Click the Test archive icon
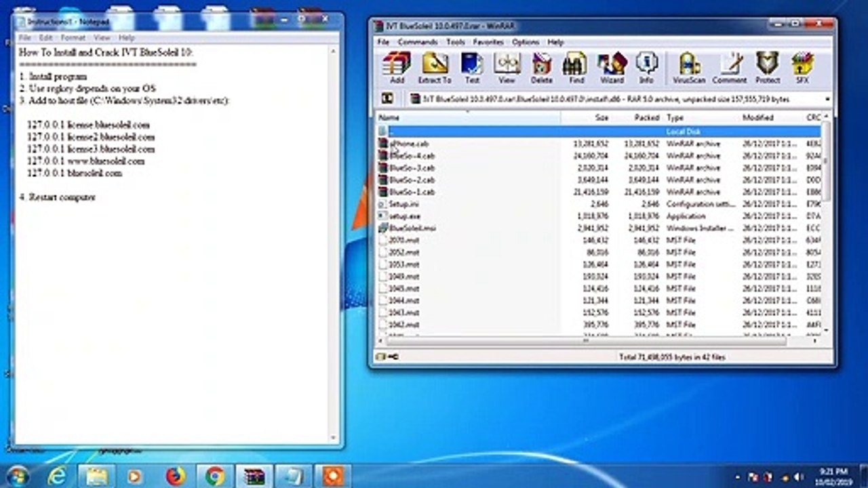868x488 pixels. pyautogui.click(x=472, y=68)
